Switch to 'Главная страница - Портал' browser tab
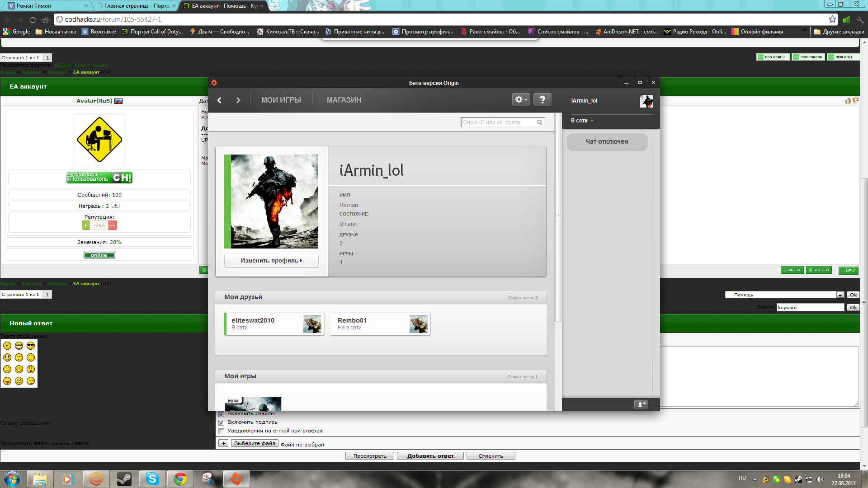 136,5
